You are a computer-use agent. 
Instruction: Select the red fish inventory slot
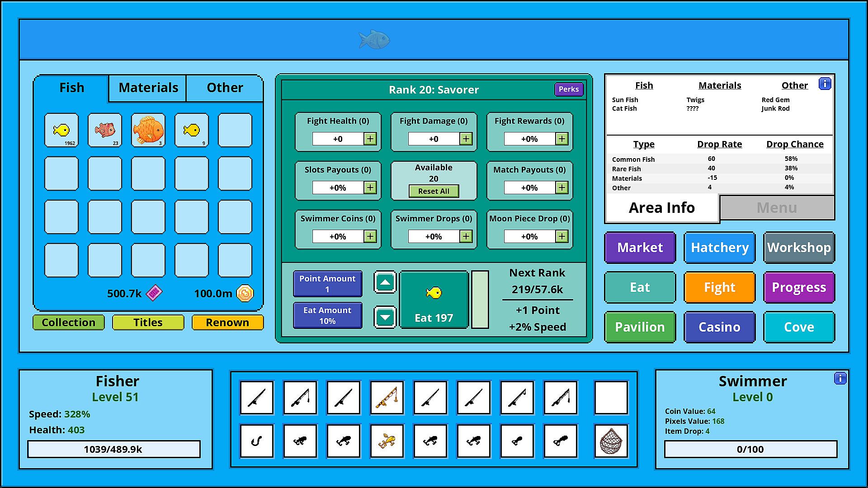[x=105, y=130]
